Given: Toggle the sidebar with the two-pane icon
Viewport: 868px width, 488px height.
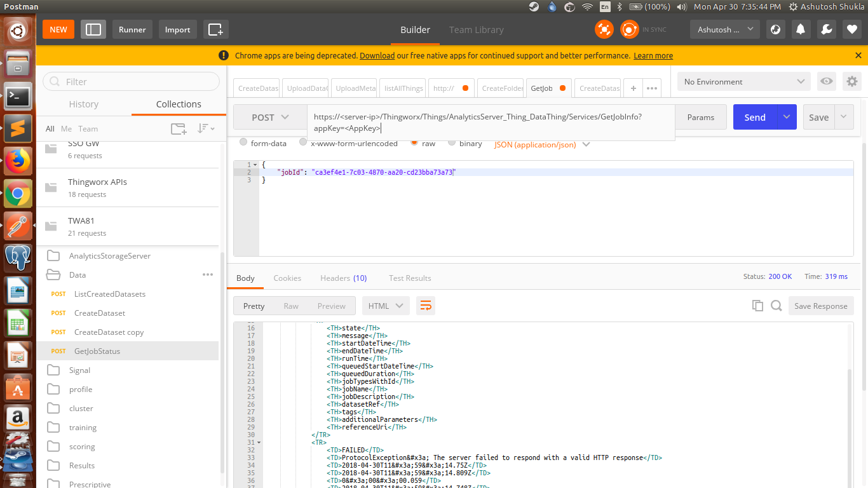Looking at the screenshot, I should click(x=93, y=29).
